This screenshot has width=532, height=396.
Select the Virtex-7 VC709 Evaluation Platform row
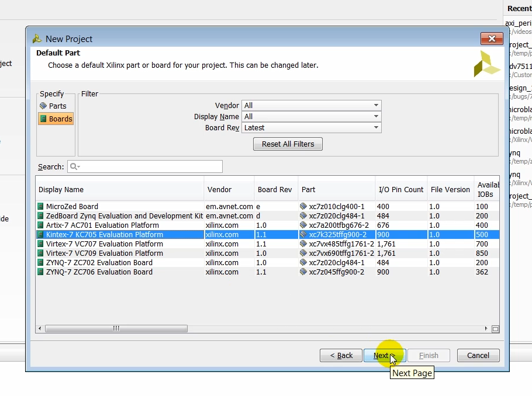(x=105, y=253)
